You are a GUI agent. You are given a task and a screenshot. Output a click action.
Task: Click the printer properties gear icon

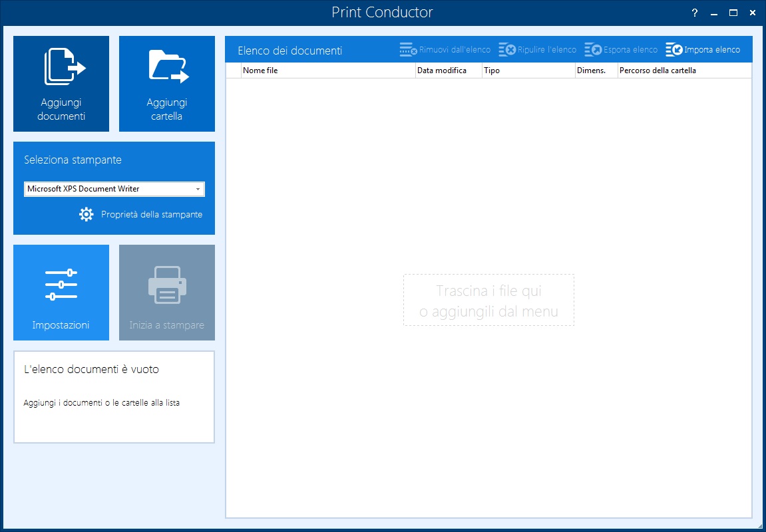tap(86, 214)
